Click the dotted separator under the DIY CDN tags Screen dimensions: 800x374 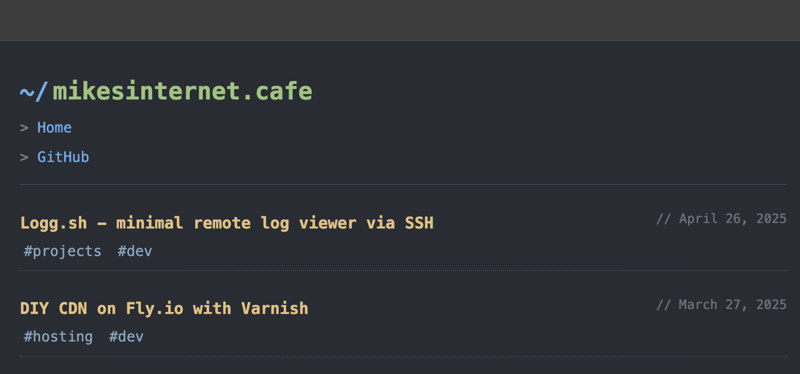point(403,356)
